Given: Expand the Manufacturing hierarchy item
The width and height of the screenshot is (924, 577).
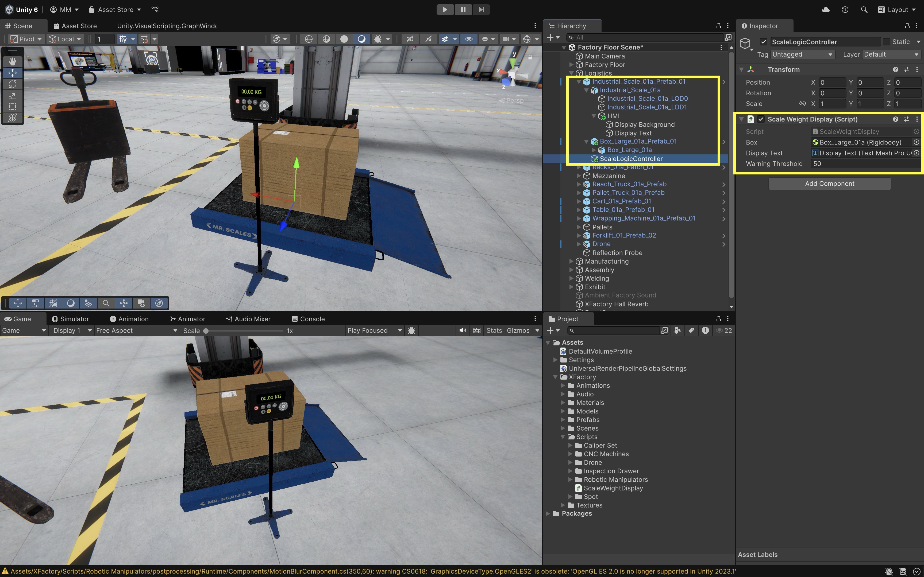Looking at the screenshot, I should (x=571, y=262).
